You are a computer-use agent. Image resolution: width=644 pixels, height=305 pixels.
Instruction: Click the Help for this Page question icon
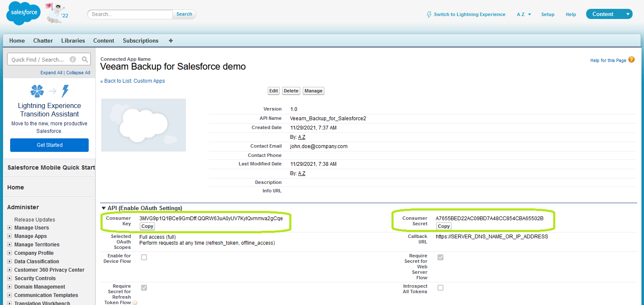[631, 60]
